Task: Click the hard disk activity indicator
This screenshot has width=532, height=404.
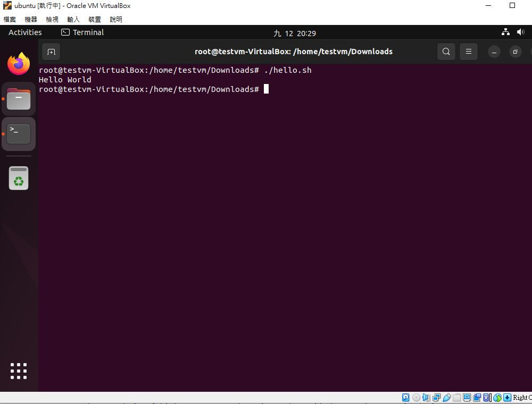Action: click(405, 397)
